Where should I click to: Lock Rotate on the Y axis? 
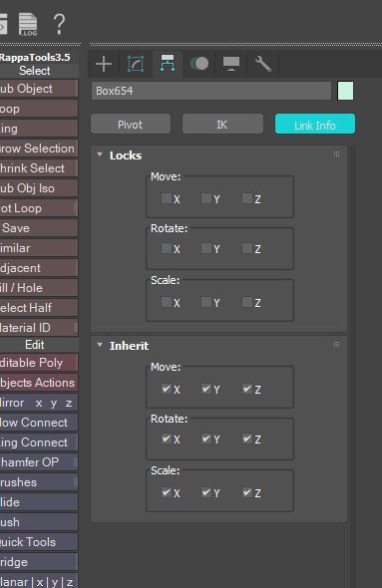click(x=206, y=248)
